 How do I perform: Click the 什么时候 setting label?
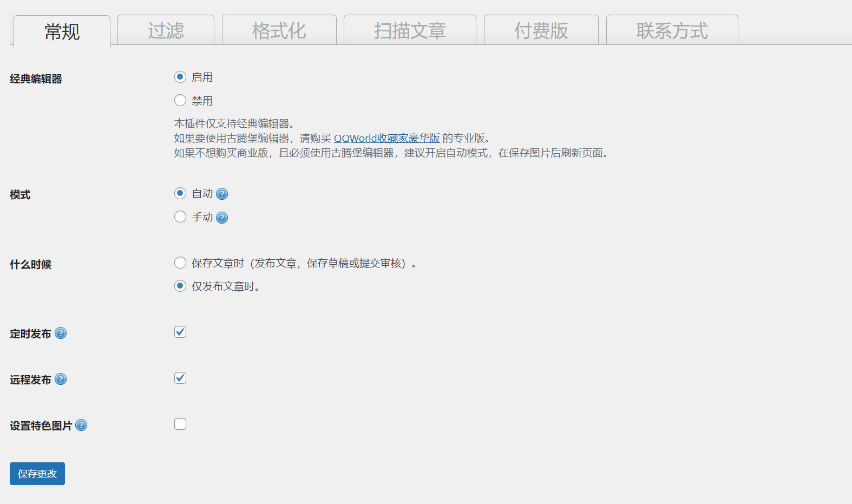coord(30,265)
